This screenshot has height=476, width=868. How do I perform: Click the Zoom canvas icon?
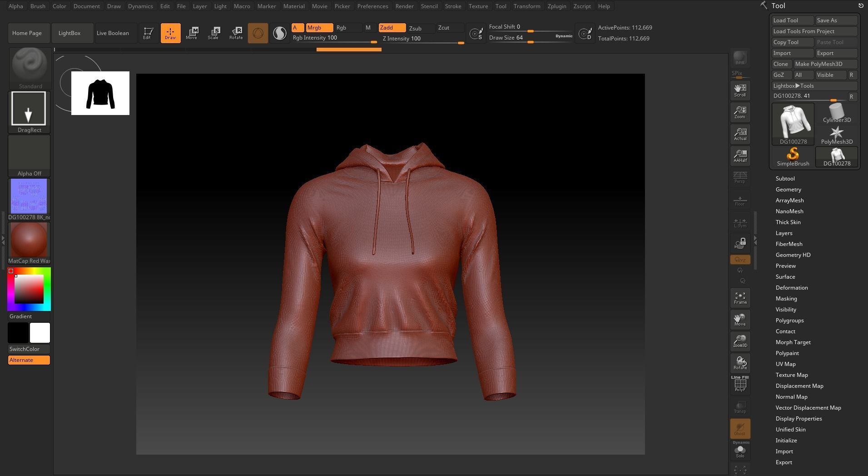740,112
